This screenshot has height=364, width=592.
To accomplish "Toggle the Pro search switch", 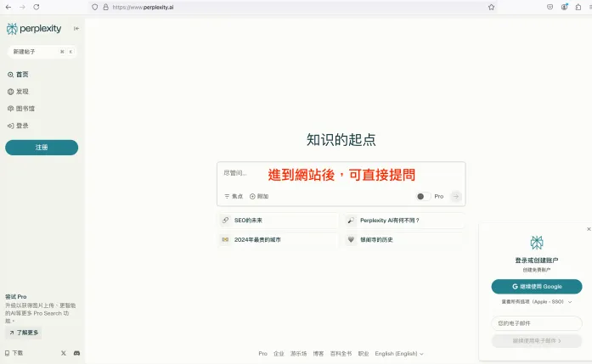I will pyautogui.click(x=422, y=196).
